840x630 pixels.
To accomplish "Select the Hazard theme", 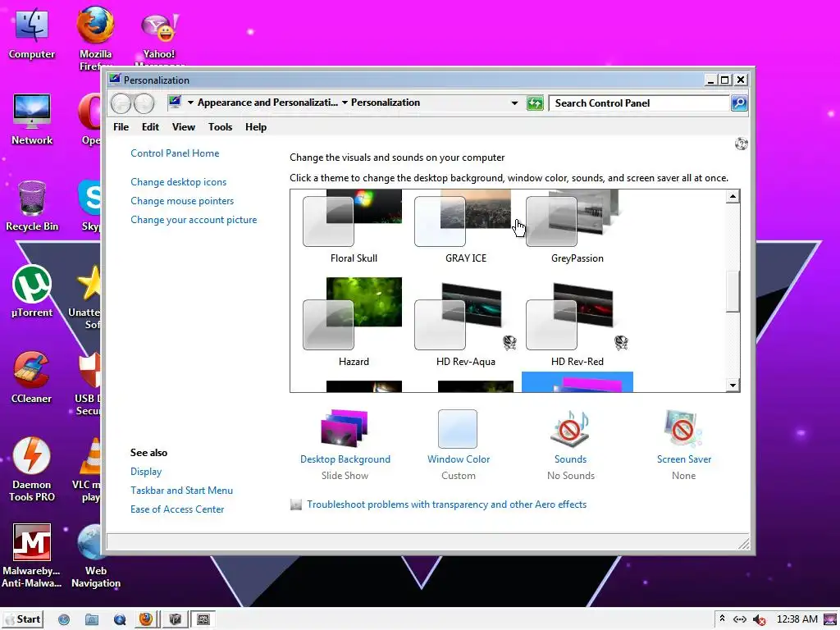I will pos(353,322).
